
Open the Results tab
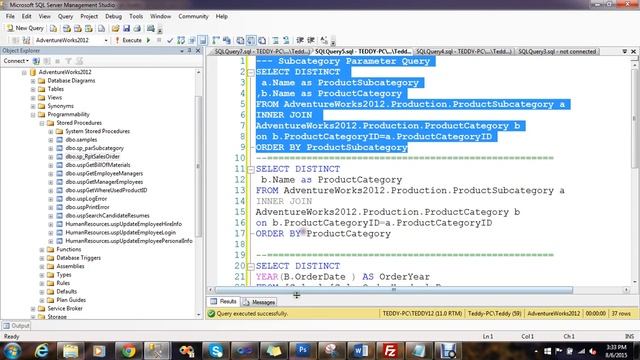[224, 302]
